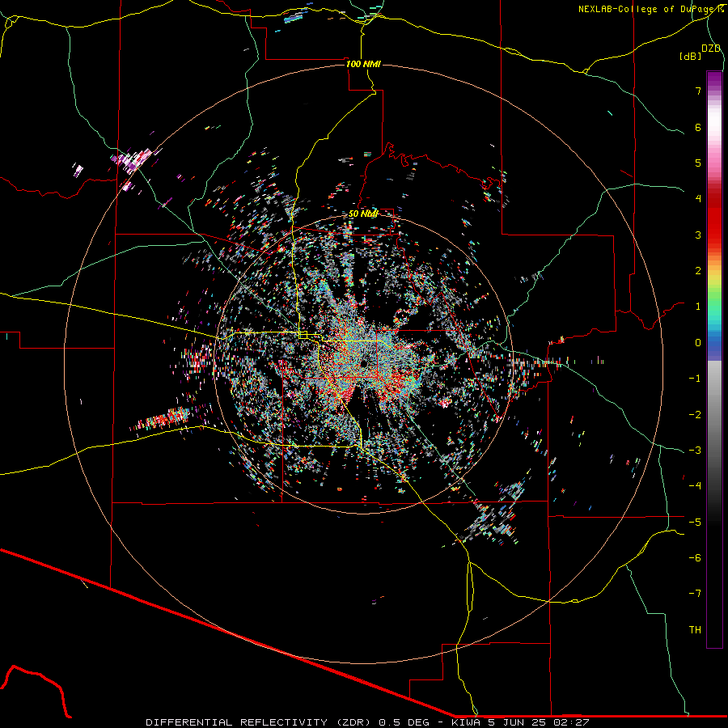Click DIFFERENTIAL REFLECTIVITY (ZDR) in the caption

260,722
